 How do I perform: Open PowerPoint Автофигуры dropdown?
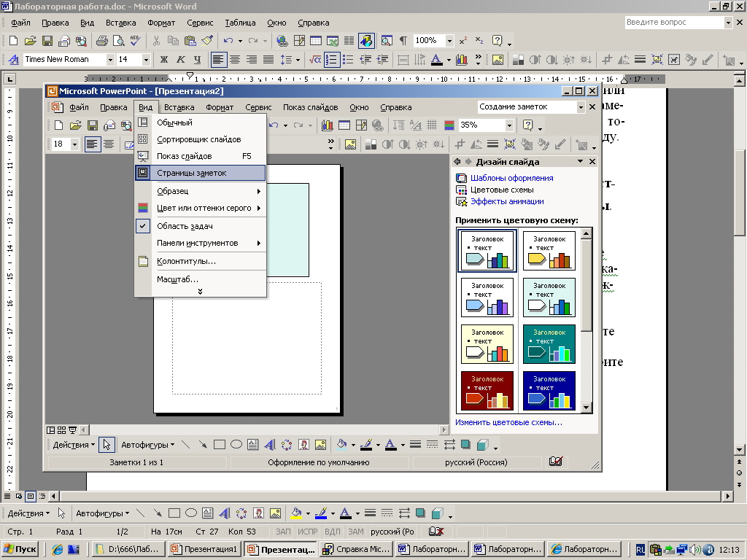point(147,445)
